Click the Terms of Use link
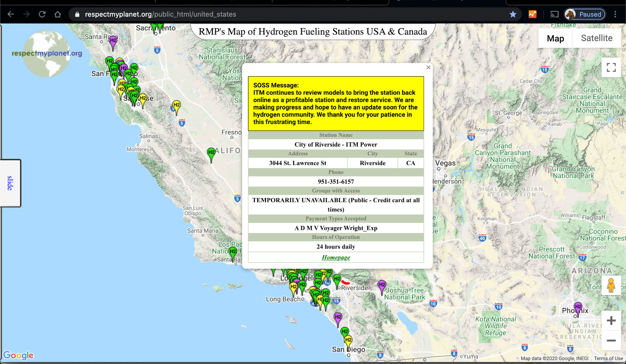This screenshot has height=364, width=626. (608, 358)
